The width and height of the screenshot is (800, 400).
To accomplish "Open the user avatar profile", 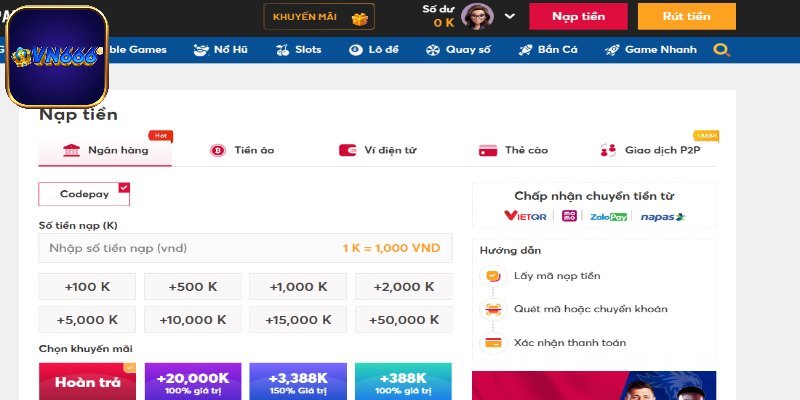I will (478, 16).
